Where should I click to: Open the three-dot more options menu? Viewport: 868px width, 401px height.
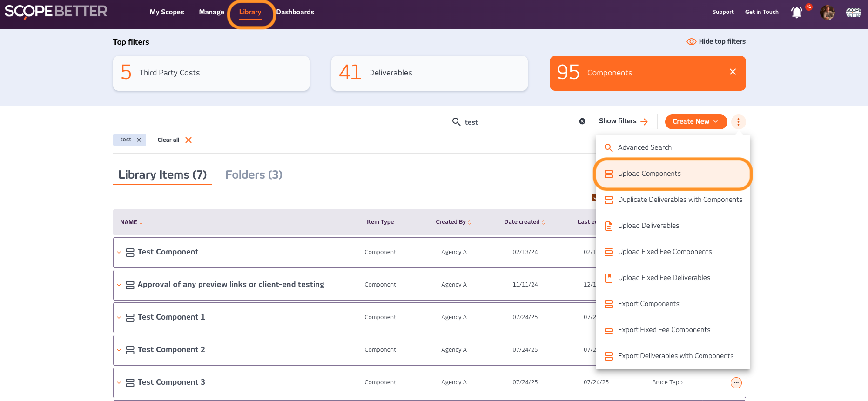pos(738,122)
